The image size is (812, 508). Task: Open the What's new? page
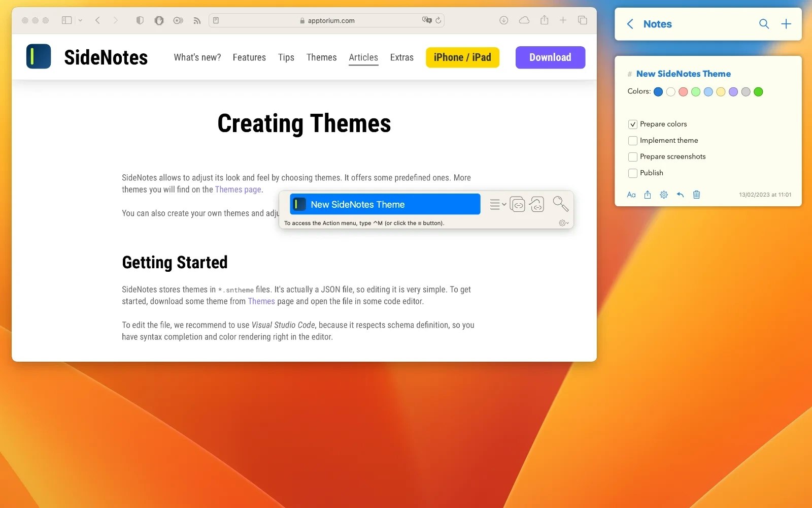[197, 57]
